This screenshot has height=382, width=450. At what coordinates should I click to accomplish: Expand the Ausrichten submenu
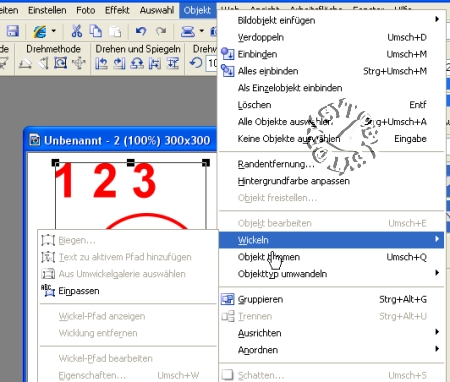(331, 333)
